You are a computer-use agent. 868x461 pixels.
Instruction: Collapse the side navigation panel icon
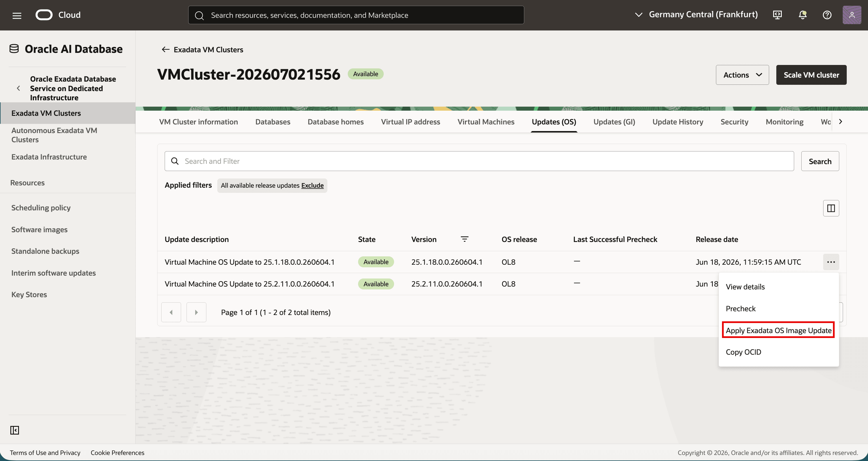(x=14, y=430)
